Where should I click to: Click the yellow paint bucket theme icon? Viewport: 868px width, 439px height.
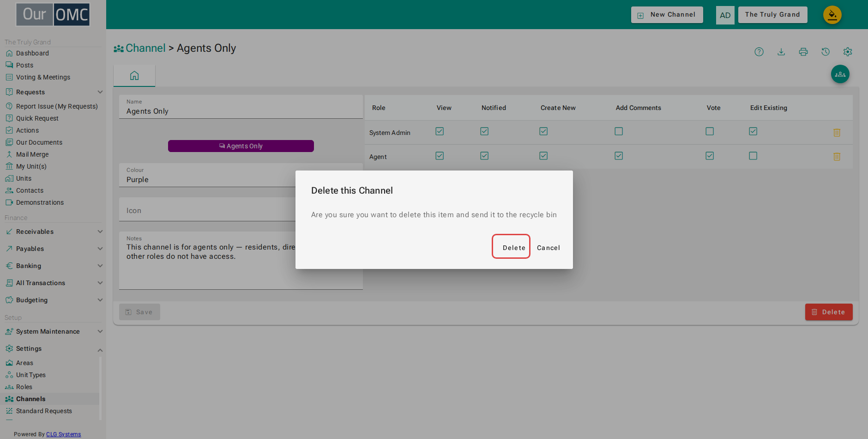[x=832, y=15]
